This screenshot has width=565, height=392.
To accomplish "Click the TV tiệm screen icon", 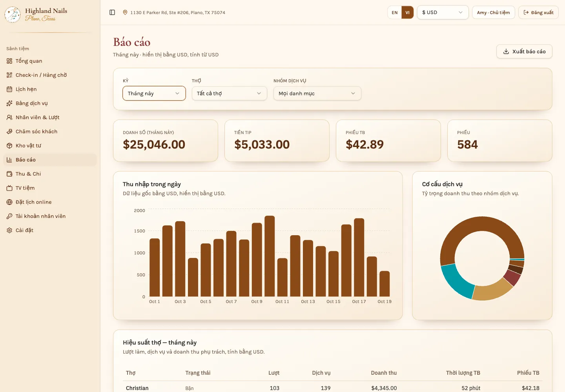I will pyautogui.click(x=9, y=188).
